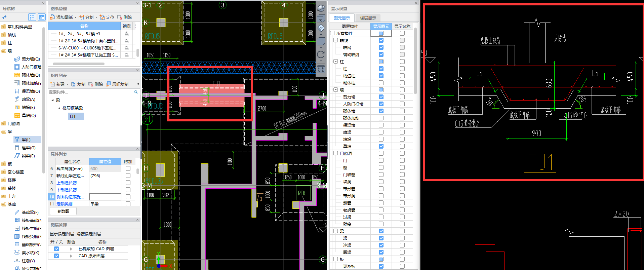Click 隐藏指定图层 link
The image size is (644, 270).
tap(89, 234)
